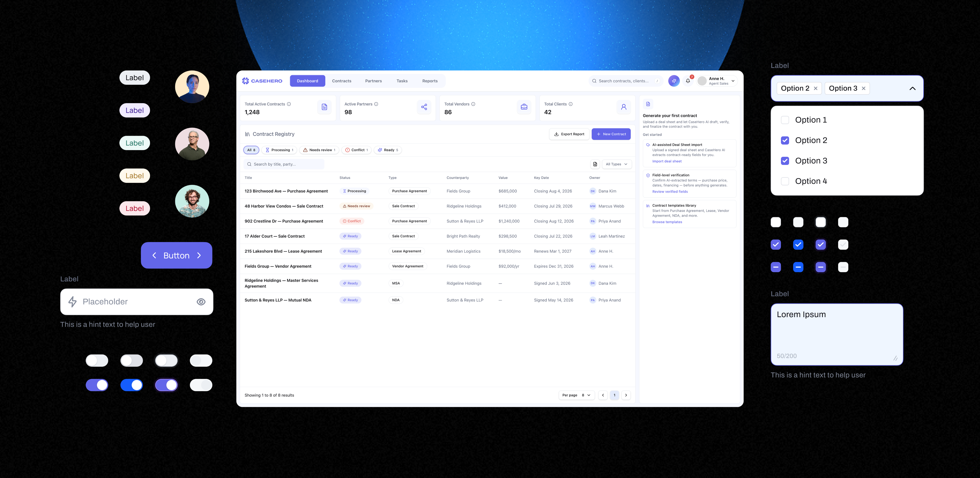980x478 pixels.
Task: Expand the Anne H. account menu chevron
Action: (x=733, y=81)
